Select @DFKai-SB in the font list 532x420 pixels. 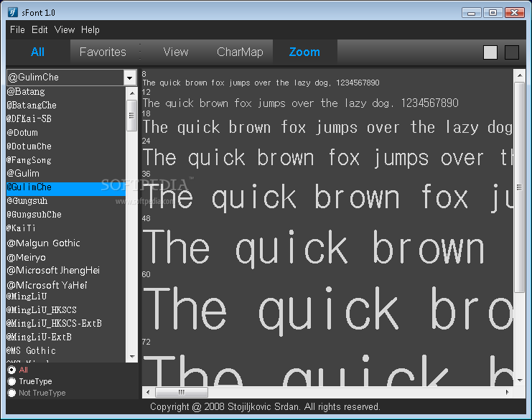(x=66, y=118)
